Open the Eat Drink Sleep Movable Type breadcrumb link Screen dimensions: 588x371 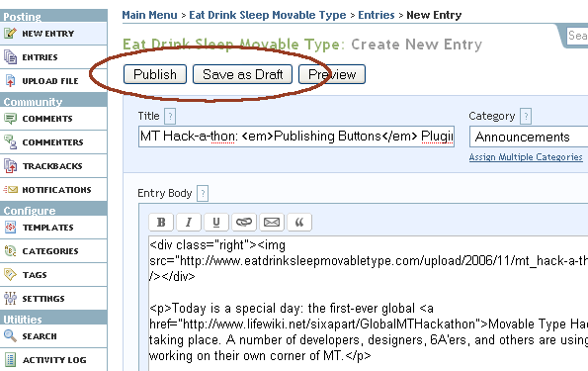point(268,15)
